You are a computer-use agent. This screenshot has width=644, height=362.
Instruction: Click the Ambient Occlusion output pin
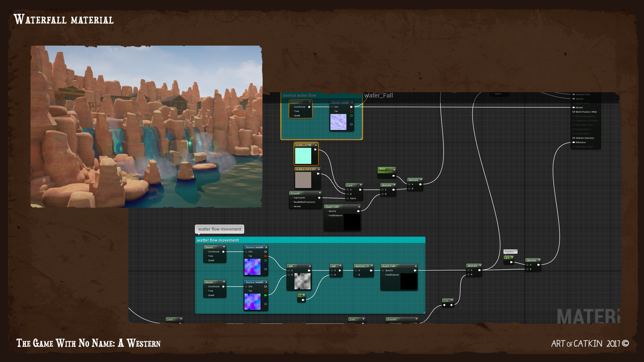(574, 138)
